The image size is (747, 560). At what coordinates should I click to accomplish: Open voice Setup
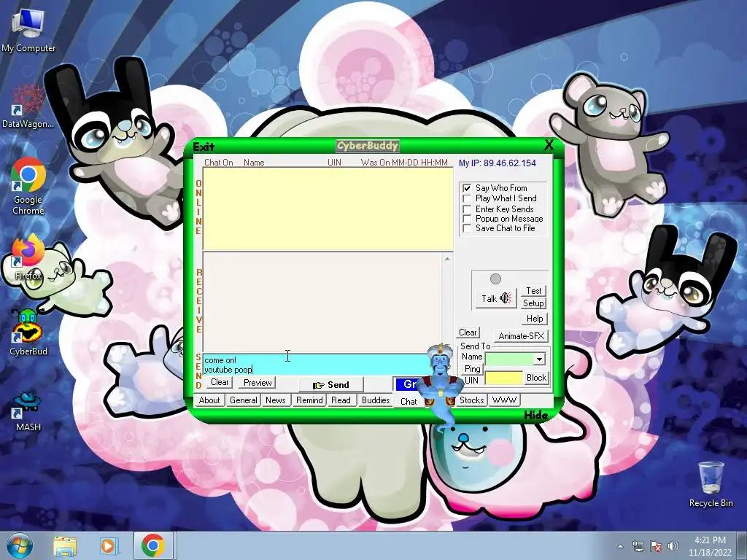(533, 303)
